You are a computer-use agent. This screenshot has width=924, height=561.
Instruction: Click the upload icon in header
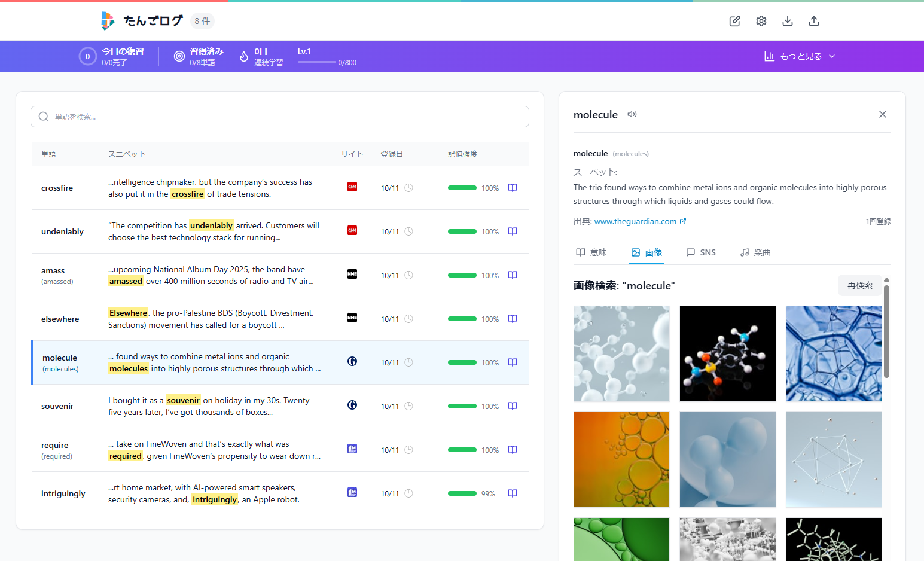(813, 21)
